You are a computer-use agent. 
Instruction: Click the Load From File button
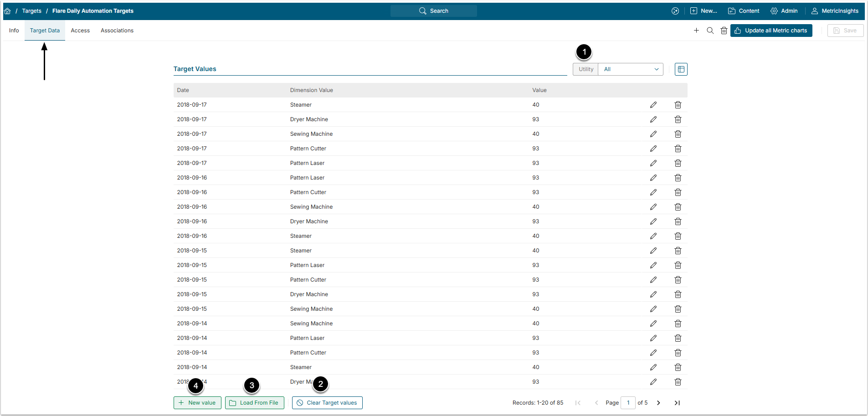tap(254, 403)
